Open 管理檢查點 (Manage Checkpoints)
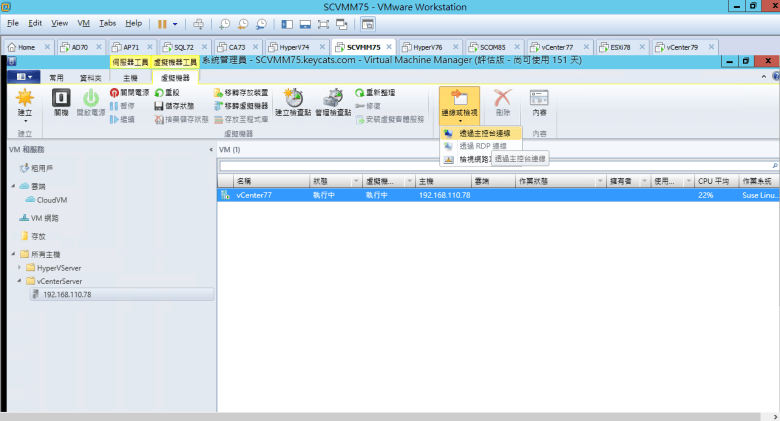The height and width of the screenshot is (421, 780). (333, 102)
